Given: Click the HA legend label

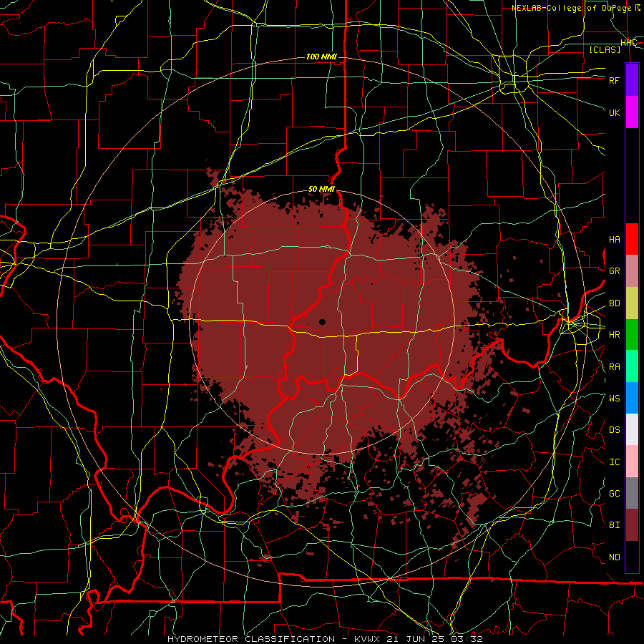Looking at the screenshot, I should click(x=615, y=240).
